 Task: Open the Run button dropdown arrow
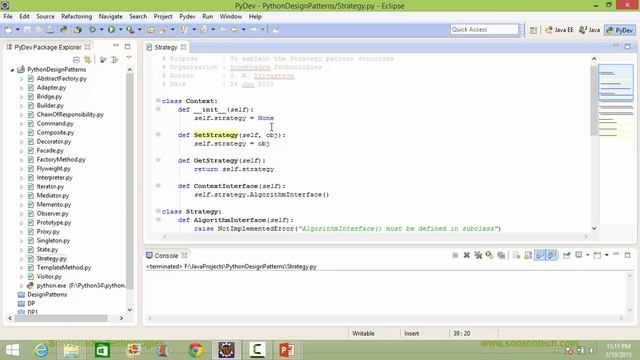(120, 29)
